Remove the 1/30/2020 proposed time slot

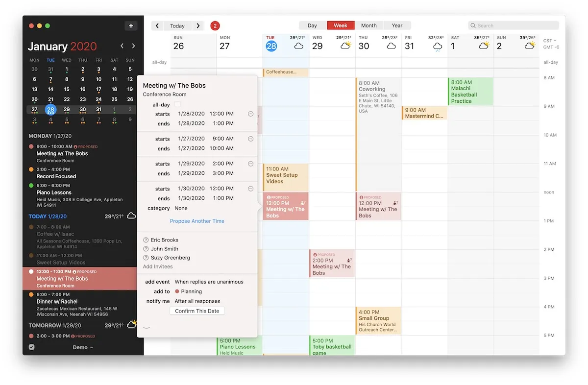[250, 189]
